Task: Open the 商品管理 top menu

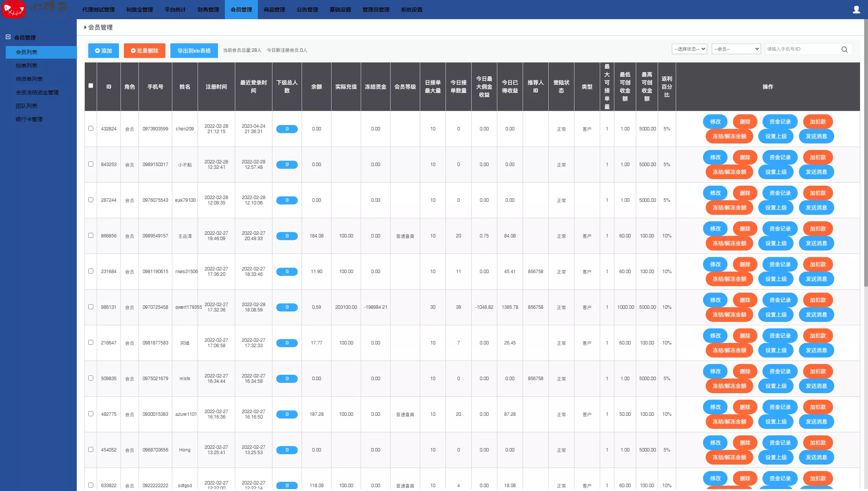Action: click(274, 10)
